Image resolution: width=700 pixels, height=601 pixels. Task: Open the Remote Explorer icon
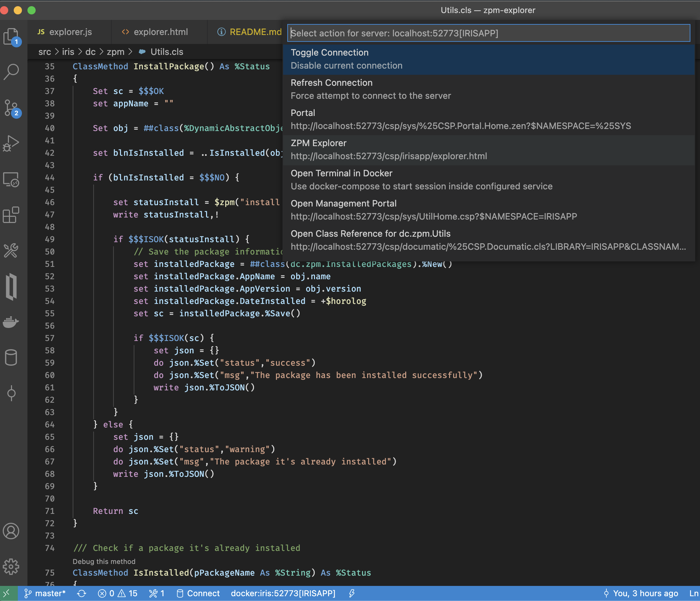pos(12,179)
